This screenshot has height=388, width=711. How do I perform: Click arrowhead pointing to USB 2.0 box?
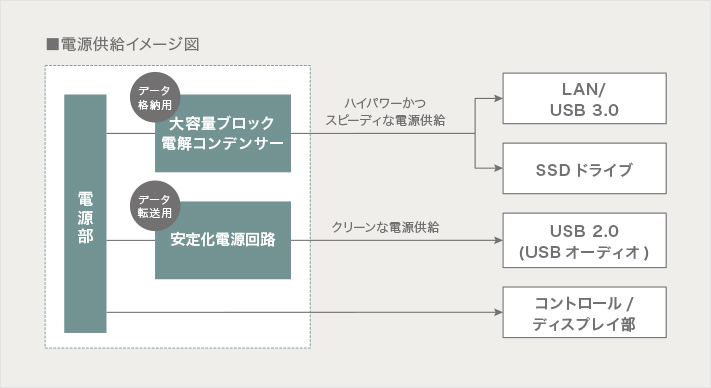point(498,240)
